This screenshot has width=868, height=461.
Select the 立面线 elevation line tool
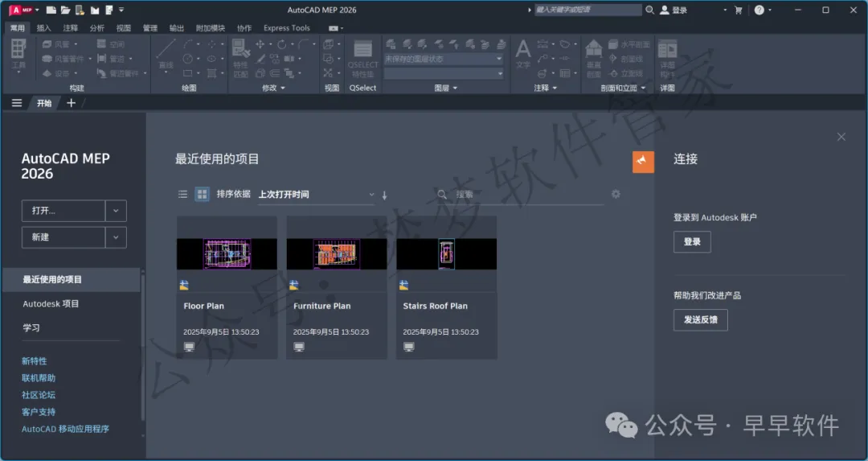pyautogui.click(x=626, y=73)
